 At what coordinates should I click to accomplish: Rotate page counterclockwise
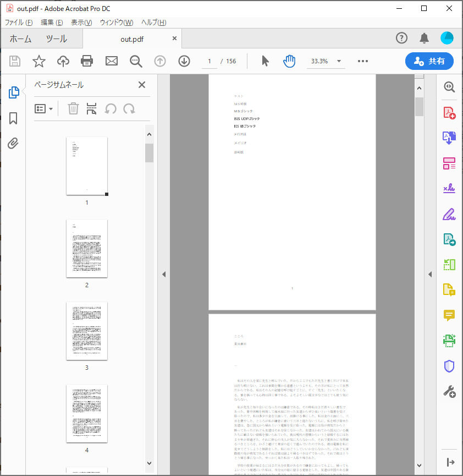point(111,108)
